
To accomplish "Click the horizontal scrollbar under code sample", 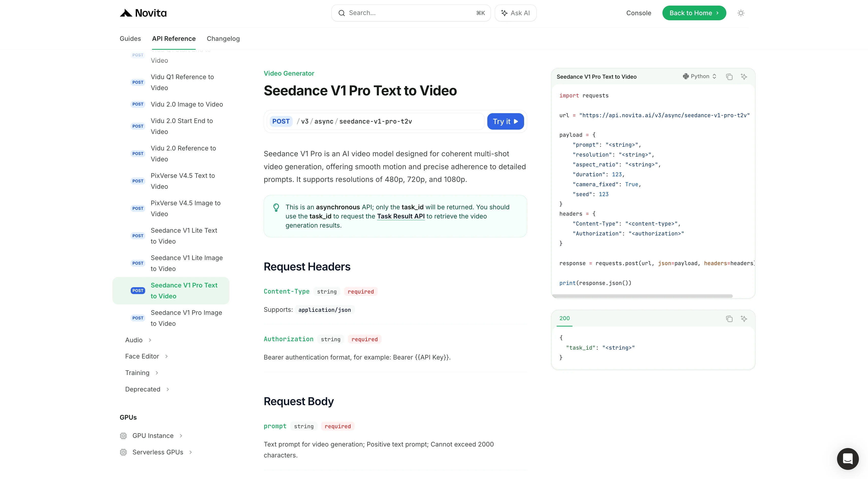I will (x=642, y=296).
